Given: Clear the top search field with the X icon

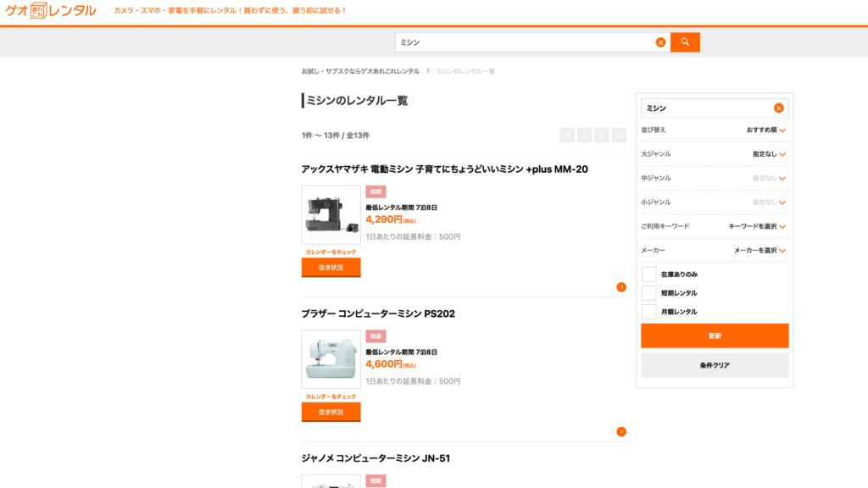Looking at the screenshot, I should tap(660, 42).
